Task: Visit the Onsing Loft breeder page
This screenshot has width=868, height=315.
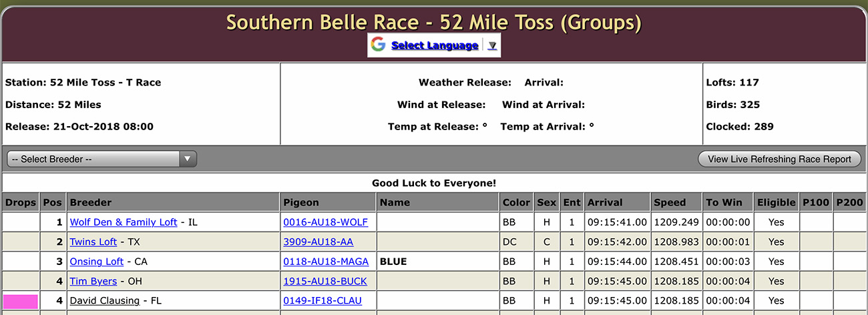Action: 97,262
